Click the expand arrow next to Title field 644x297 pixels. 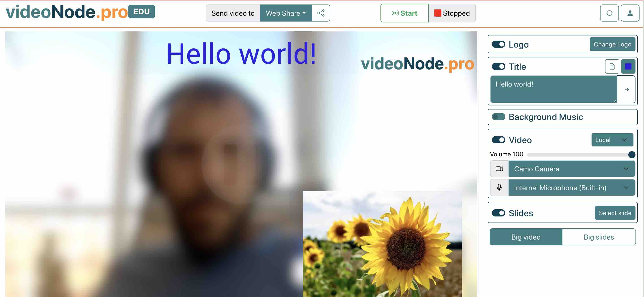[x=626, y=89]
